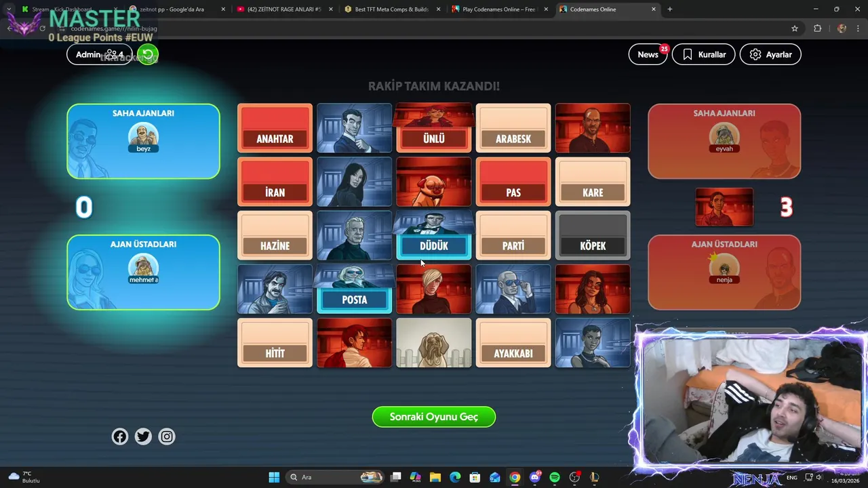Viewport: 868px width, 488px height.
Task: Close the Codenames Online tab
Action: pos(654,9)
